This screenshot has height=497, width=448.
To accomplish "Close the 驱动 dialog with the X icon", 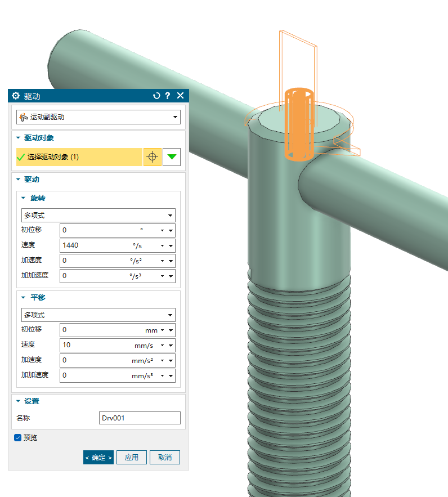I will [x=180, y=96].
